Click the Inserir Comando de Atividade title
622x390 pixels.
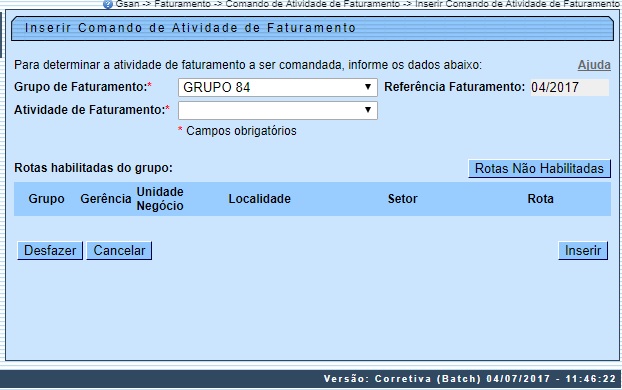point(190,28)
